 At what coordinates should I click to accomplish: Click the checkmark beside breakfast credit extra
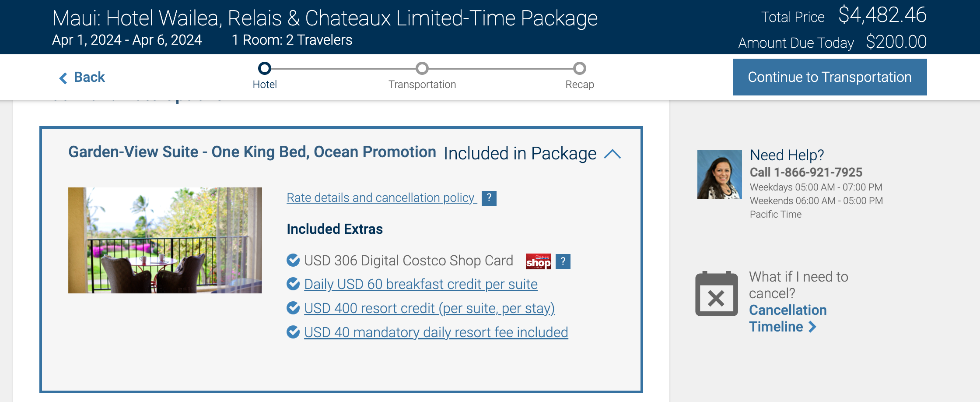pos(292,284)
